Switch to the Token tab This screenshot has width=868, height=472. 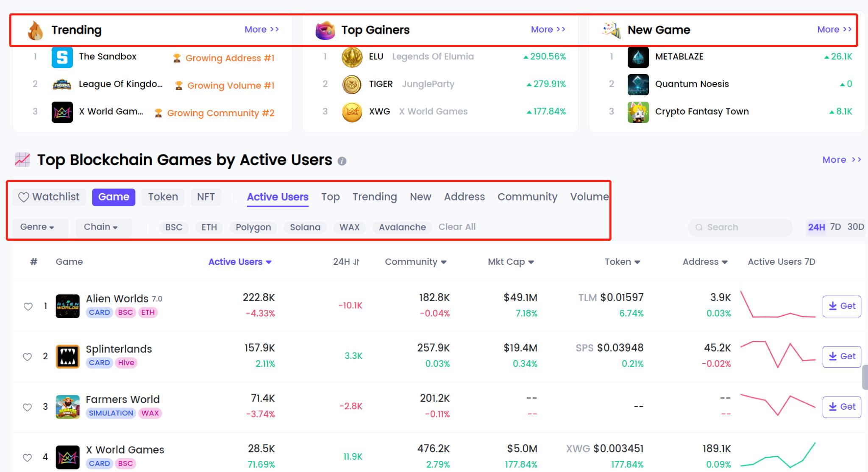coord(163,197)
